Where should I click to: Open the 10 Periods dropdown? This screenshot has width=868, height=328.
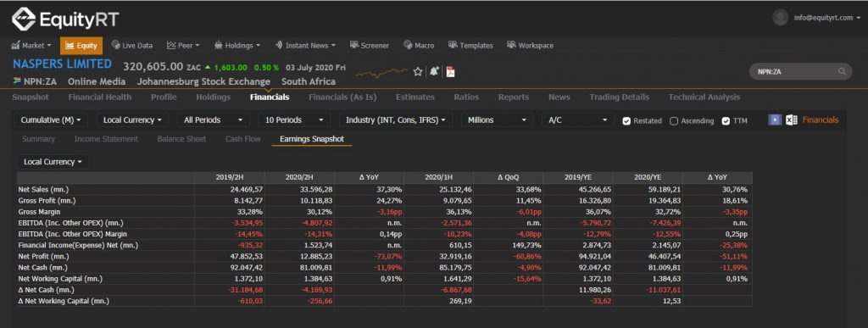(294, 120)
